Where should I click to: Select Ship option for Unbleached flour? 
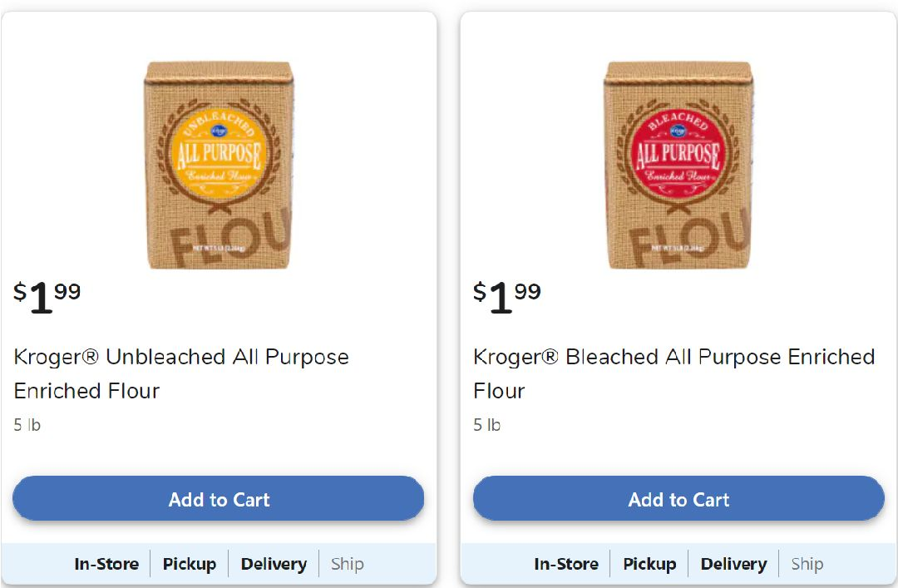pyautogui.click(x=348, y=564)
